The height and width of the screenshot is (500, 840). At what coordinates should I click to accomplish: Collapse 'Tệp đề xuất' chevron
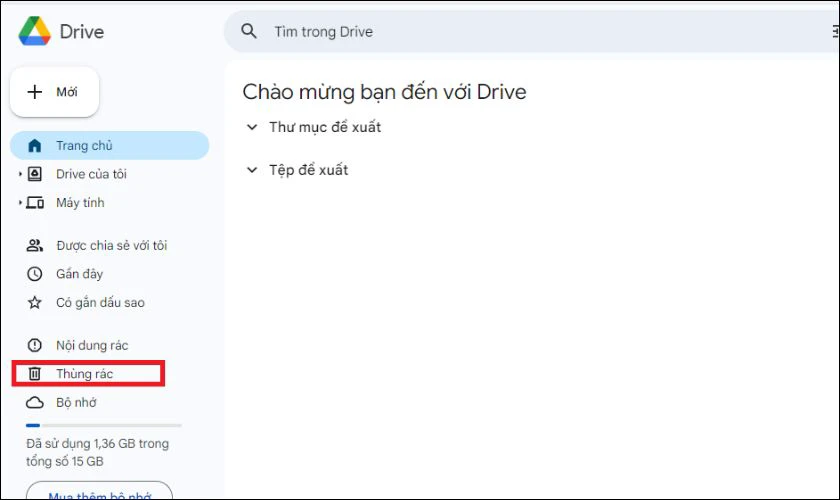[252, 170]
